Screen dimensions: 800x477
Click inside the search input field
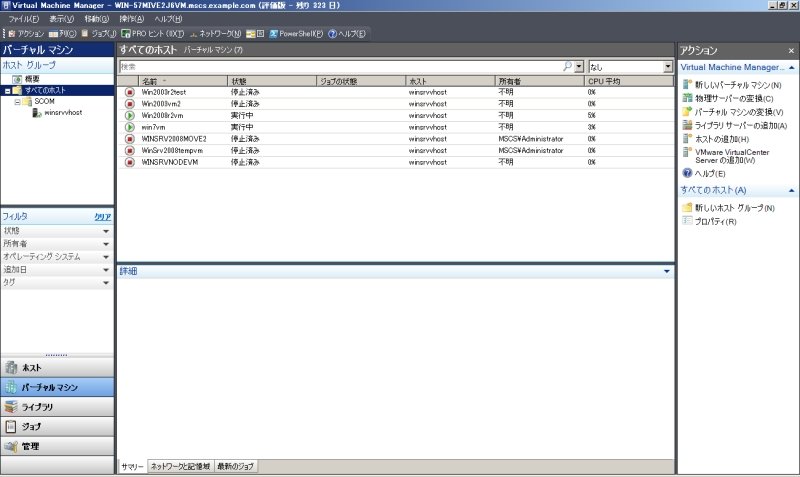tap(340, 66)
